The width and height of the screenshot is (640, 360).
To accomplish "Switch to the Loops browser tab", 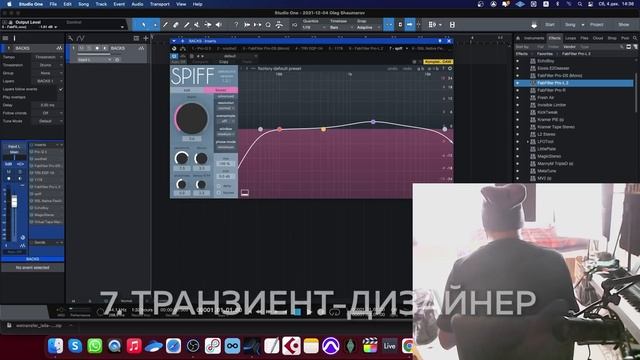I will click(570, 38).
